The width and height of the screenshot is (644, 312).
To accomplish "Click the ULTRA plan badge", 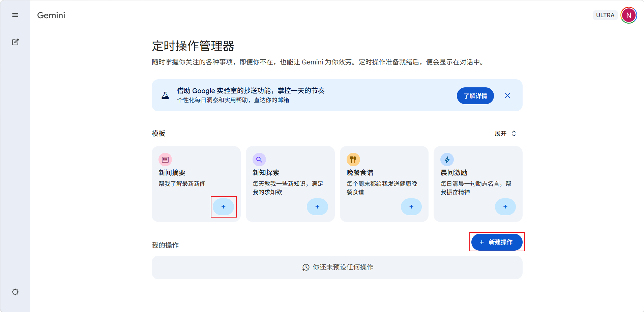I will 605,15.
